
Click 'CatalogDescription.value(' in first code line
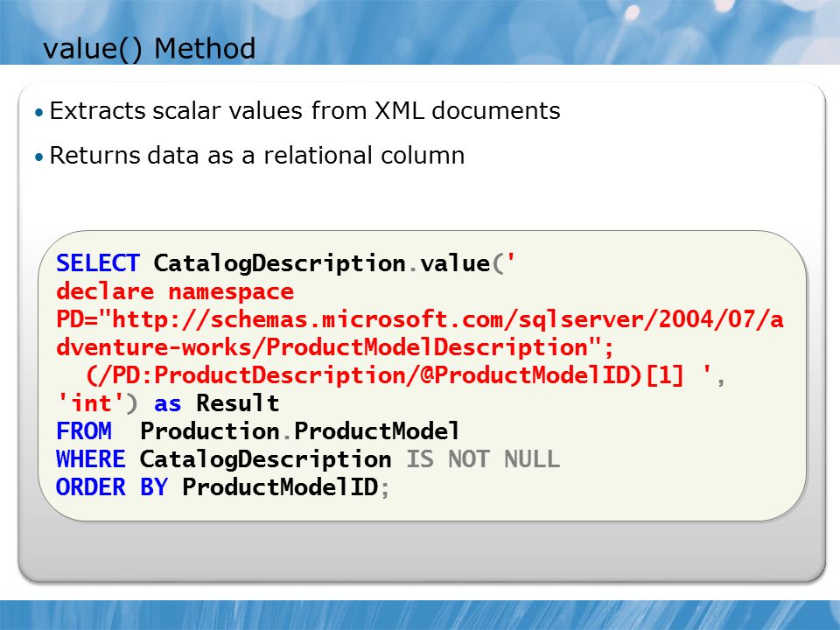pyautogui.click(x=328, y=263)
